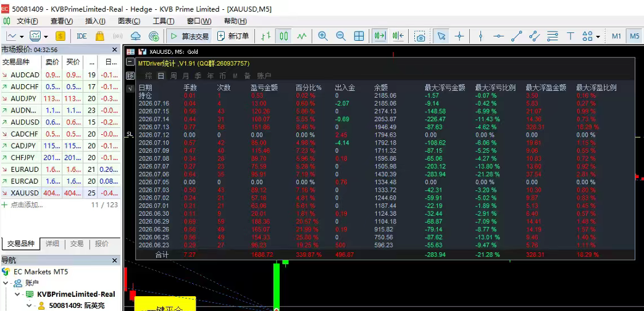
Task: Toggle chart shift button
Action: click(398, 36)
